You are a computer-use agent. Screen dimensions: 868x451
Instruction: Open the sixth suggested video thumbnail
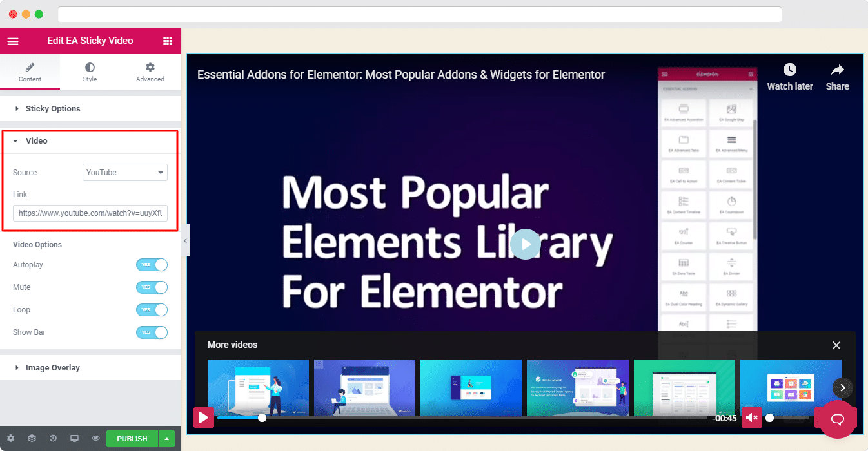[x=791, y=388]
